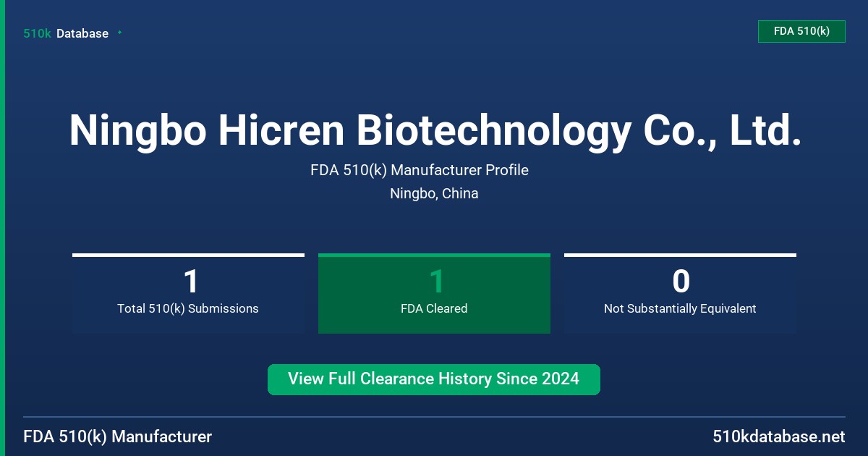
Task: Click the Ningbo Hicren Biotechnology Co., Ltd. heading
Action: [x=435, y=130]
